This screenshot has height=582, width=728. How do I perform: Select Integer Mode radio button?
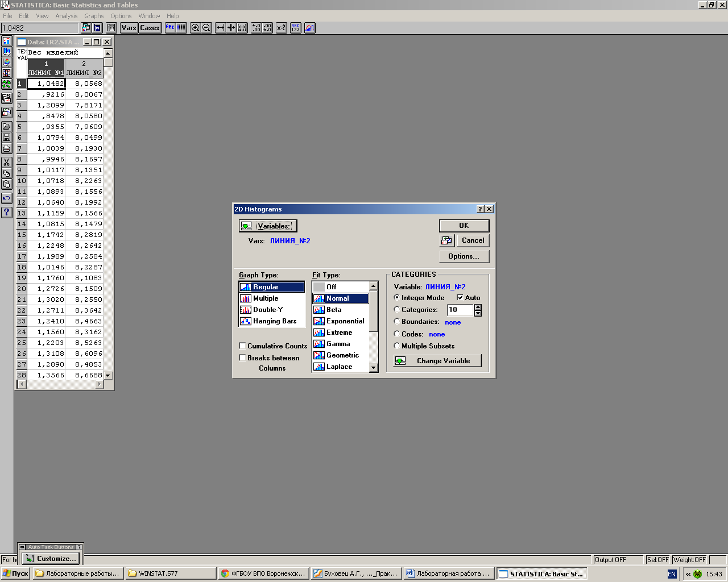(x=397, y=297)
